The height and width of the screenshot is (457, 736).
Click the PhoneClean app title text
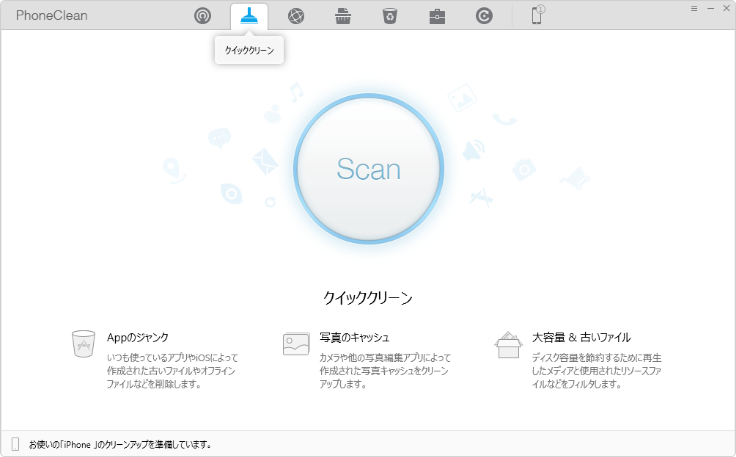coord(52,15)
